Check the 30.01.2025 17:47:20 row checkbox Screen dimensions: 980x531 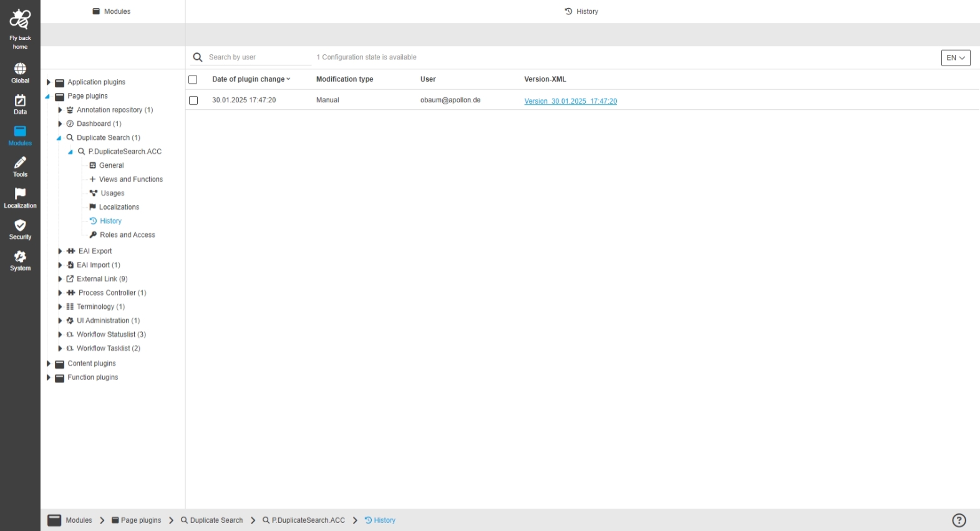pyautogui.click(x=193, y=100)
